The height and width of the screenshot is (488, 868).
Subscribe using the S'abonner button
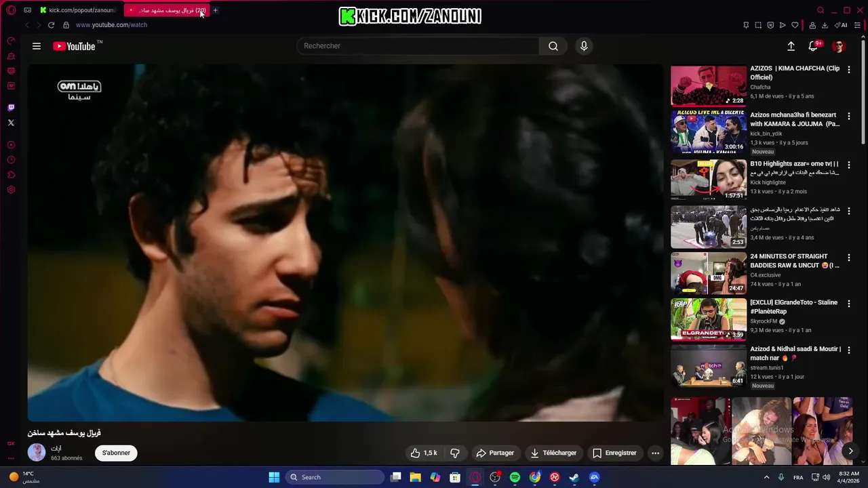116,453
